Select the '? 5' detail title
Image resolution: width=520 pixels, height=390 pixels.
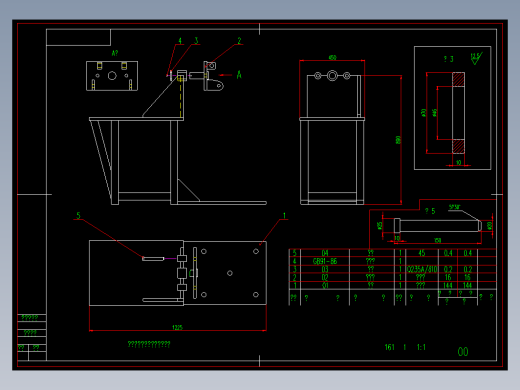tap(430, 211)
